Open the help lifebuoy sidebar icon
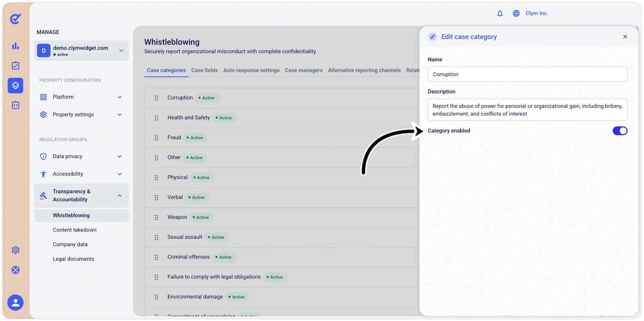Viewport: 644px width, 321px height. coord(15,270)
